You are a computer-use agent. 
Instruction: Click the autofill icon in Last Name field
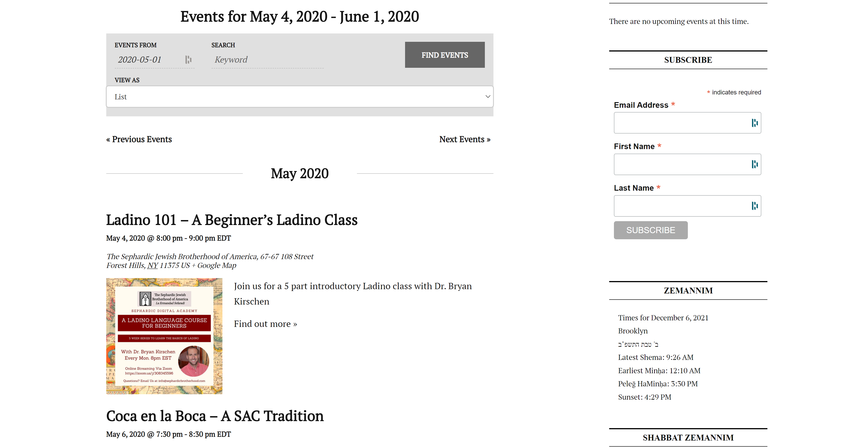point(755,206)
